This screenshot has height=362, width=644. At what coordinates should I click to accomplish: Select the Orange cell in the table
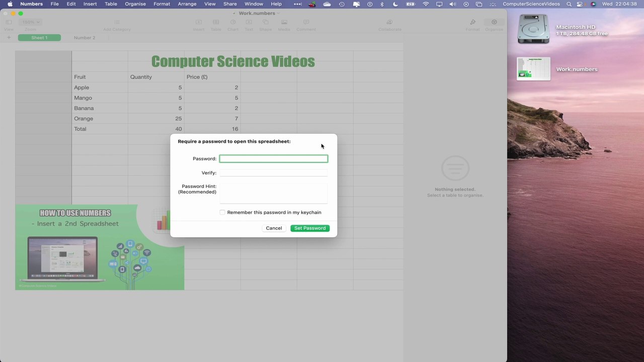[100, 119]
